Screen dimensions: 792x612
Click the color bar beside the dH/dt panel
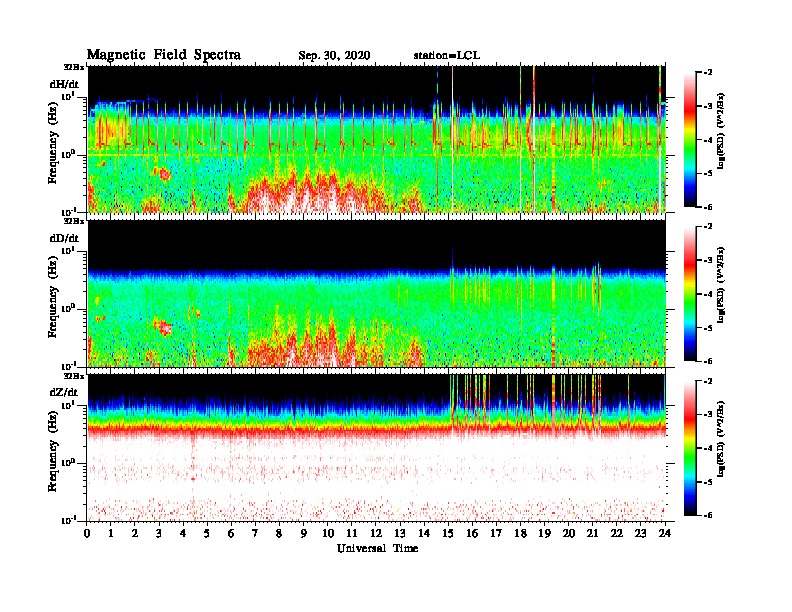[690, 140]
